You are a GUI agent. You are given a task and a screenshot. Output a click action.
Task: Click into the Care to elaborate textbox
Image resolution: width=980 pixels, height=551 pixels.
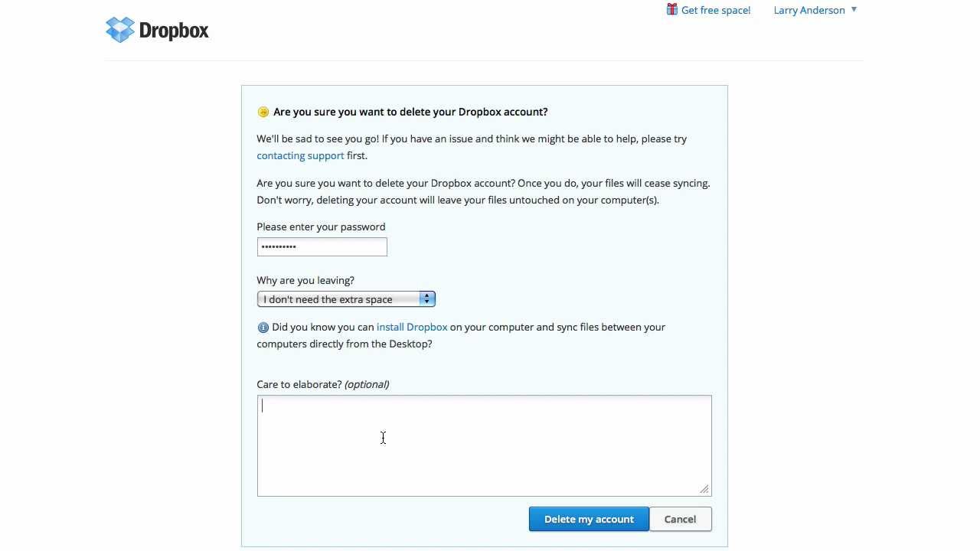tap(484, 445)
